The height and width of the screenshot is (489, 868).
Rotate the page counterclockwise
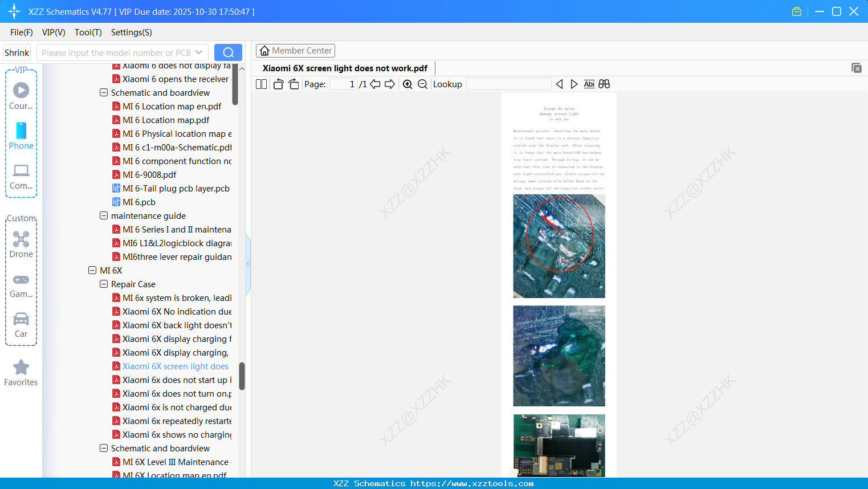click(x=278, y=84)
